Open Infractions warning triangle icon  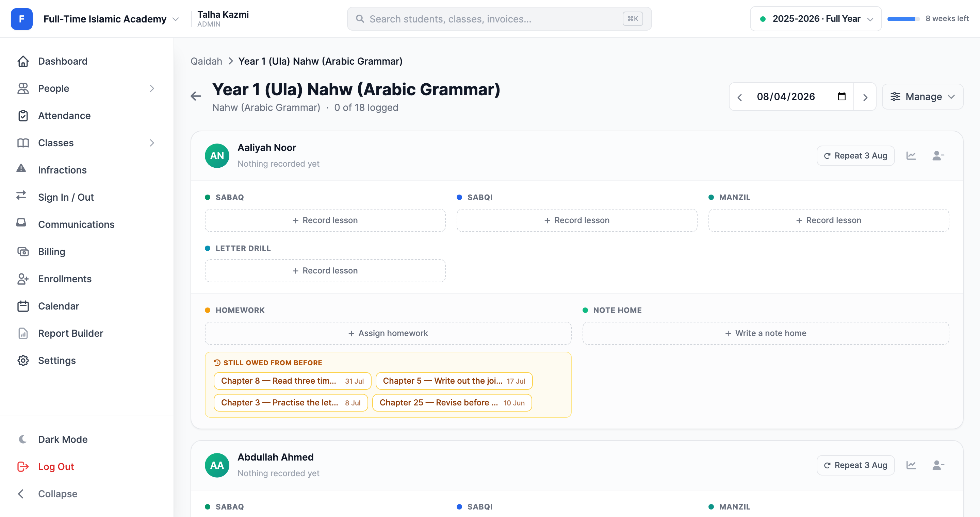coord(21,168)
